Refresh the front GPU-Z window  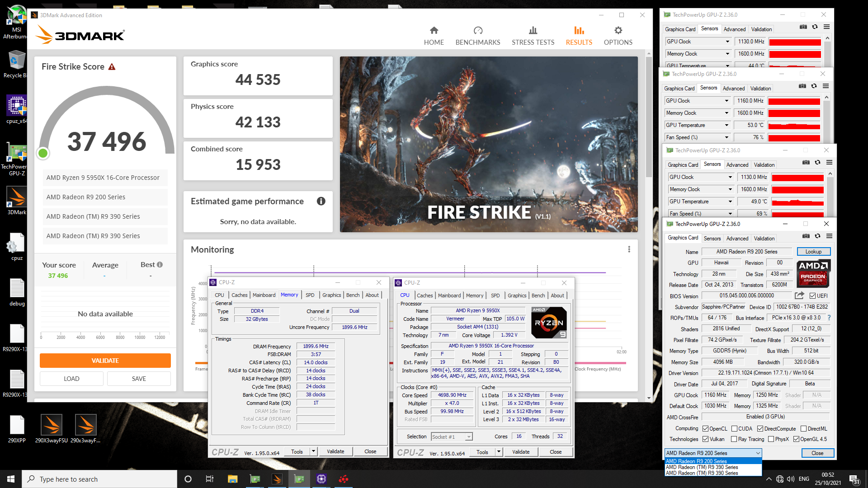pyautogui.click(x=817, y=236)
